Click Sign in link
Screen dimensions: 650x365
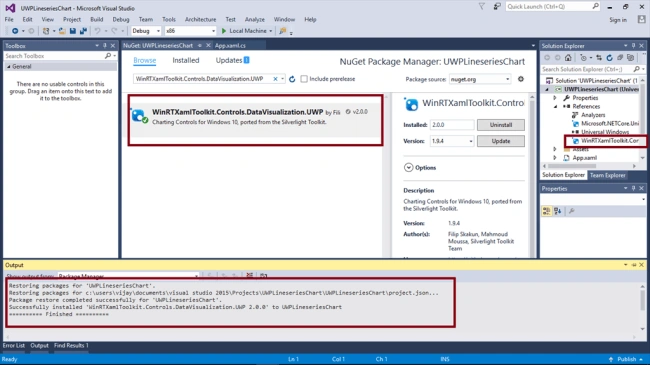[x=618, y=20]
